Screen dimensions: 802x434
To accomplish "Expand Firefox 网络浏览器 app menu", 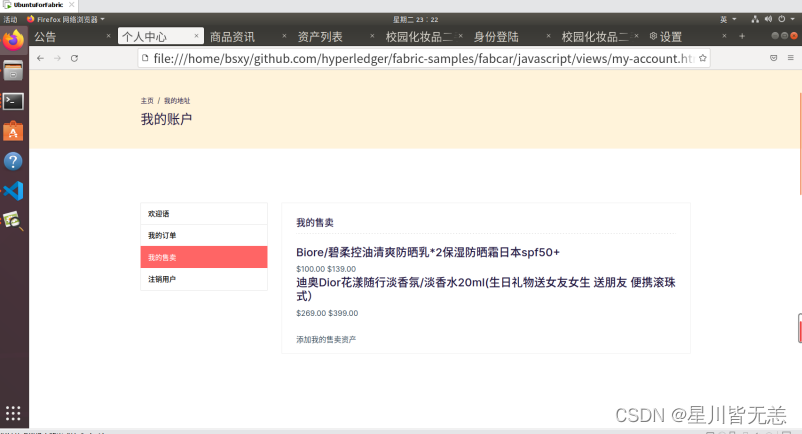I will 66,19.
